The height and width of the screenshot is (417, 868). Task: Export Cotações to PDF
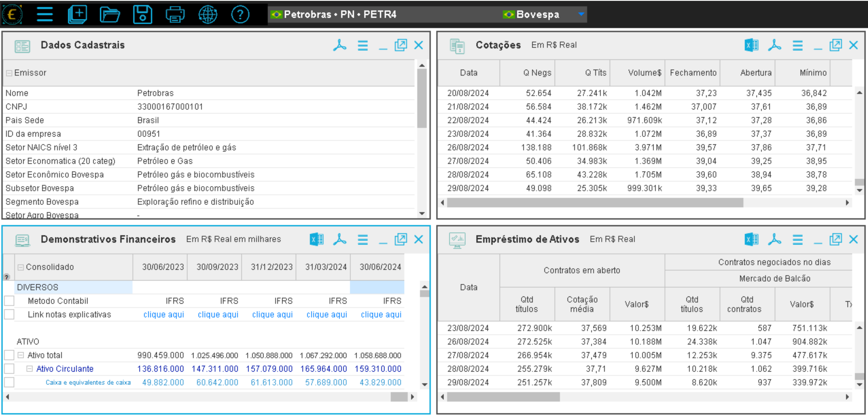tap(775, 45)
